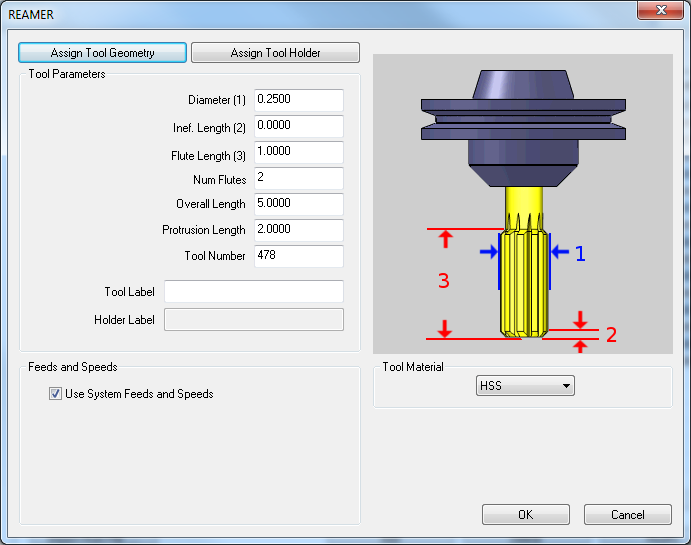Image resolution: width=691 pixels, height=545 pixels.
Task: Click the Overall Length input box
Action: pos(299,204)
